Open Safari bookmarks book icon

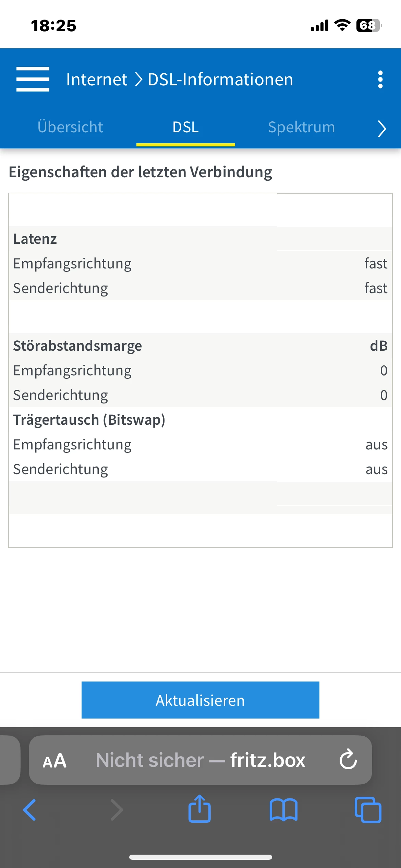[283, 810]
